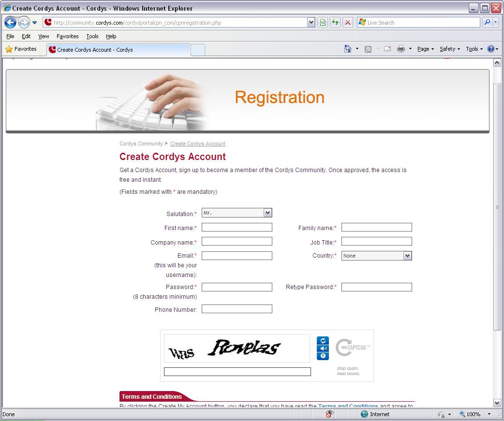The image size is (504, 421).
Task: Expand the address bar history dropdown
Action: coord(311,23)
